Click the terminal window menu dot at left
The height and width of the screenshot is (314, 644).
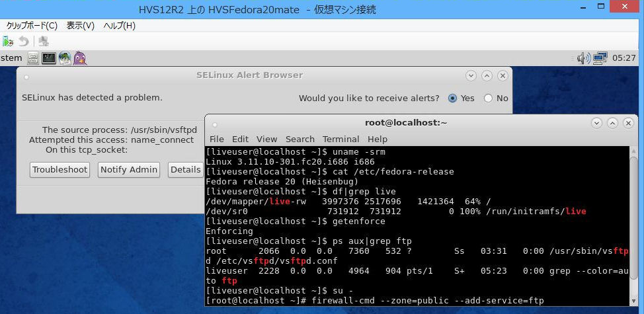pos(214,124)
